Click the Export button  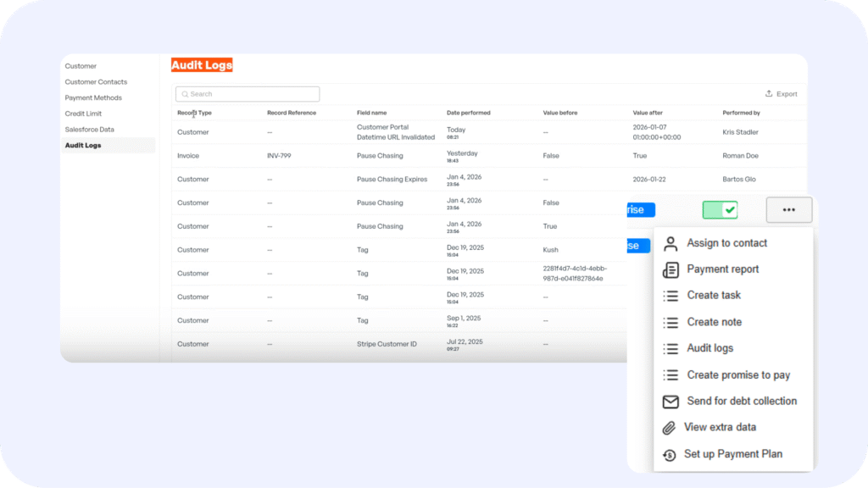782,94
